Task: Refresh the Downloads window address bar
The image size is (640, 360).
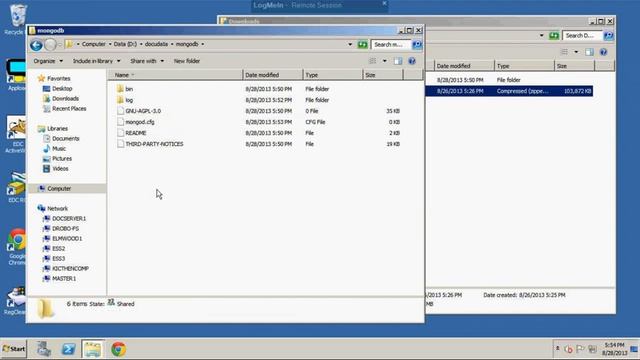Action: (x=554, y=36)
